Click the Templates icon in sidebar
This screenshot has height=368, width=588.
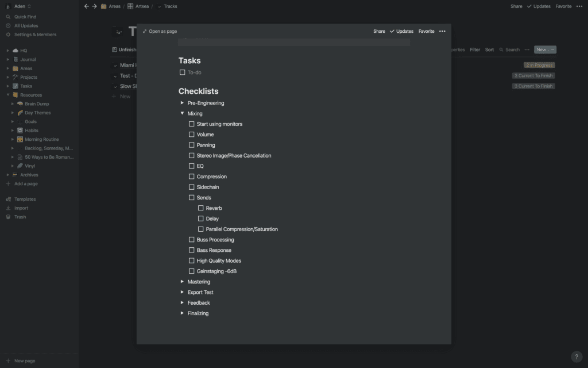(x=8, y=199)
